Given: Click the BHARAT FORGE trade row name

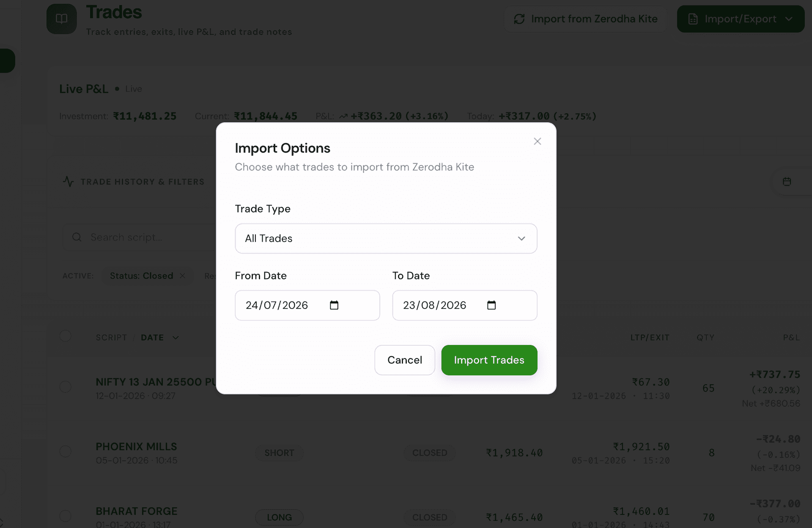Looking at the screenshot, I should 137,511.
